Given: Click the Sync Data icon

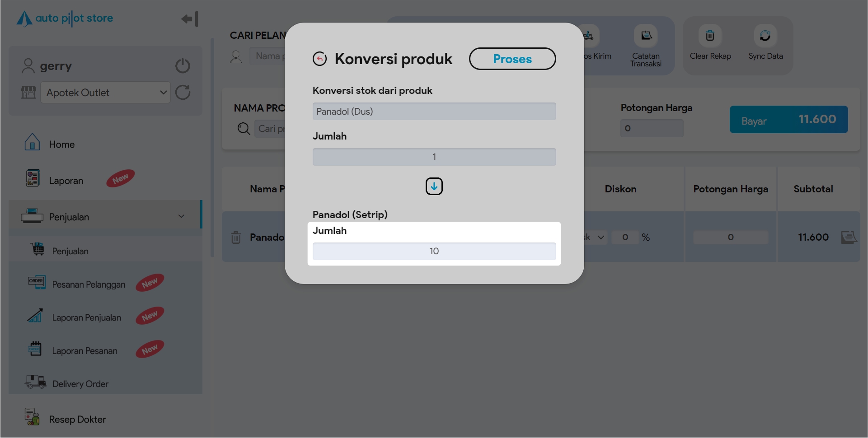Looking at the screenshot, I should [765, 36].
